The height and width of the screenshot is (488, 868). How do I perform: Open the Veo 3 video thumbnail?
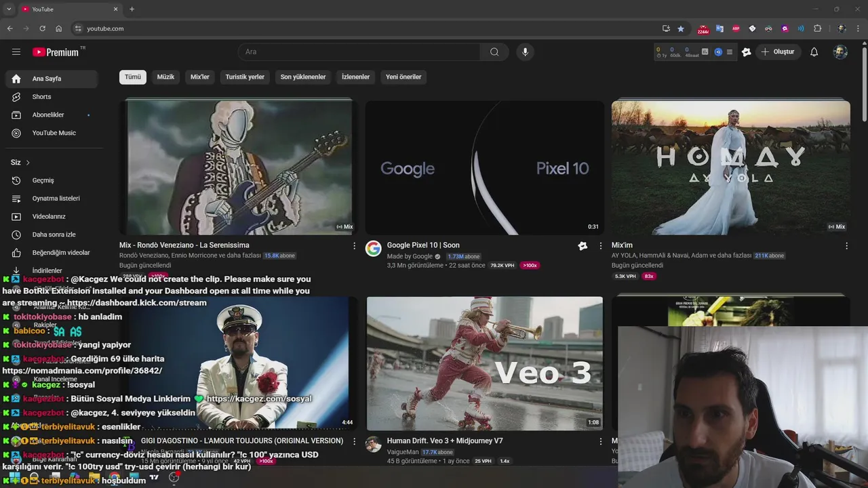click(x=484, y=363)
